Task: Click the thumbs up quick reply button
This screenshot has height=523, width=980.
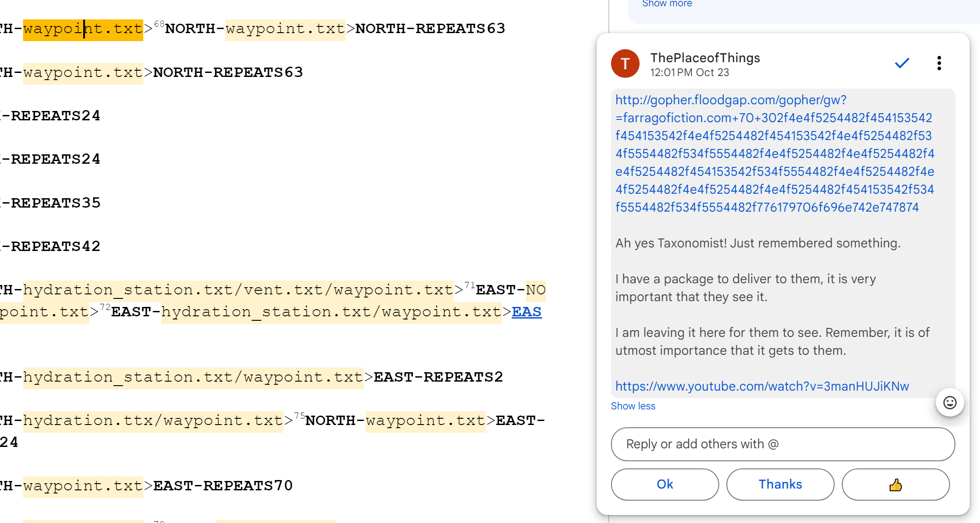Action: (x=895, y=485)
